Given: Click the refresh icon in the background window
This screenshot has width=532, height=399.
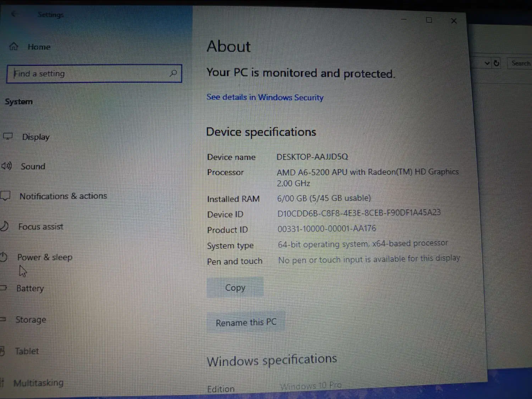Looking at the screenshot, I should [496, 63].
